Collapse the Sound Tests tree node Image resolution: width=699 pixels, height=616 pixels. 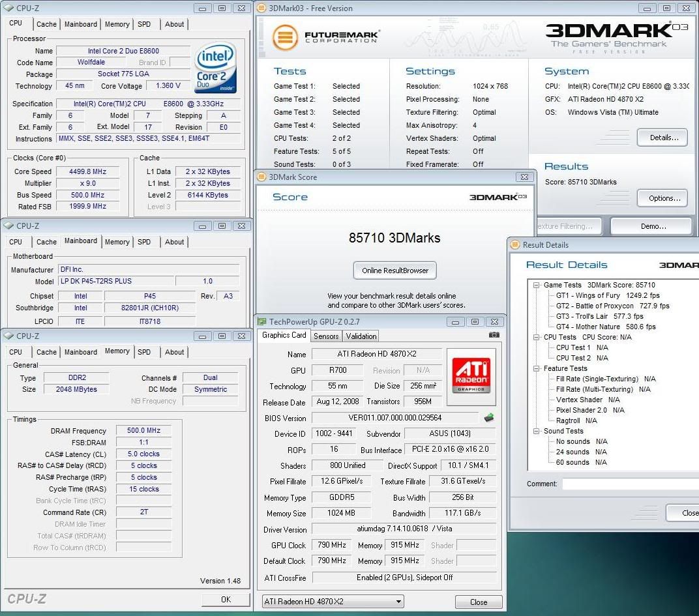pos(537,431)
